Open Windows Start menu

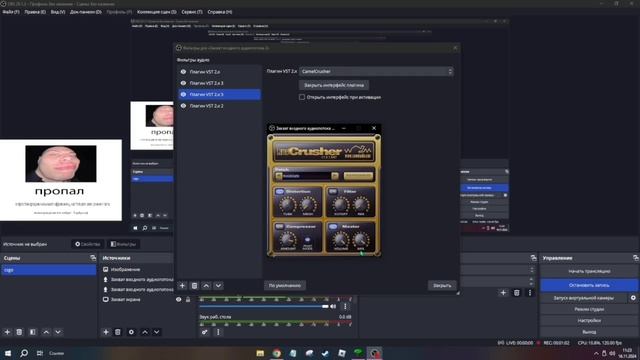(x=7, y=353)
